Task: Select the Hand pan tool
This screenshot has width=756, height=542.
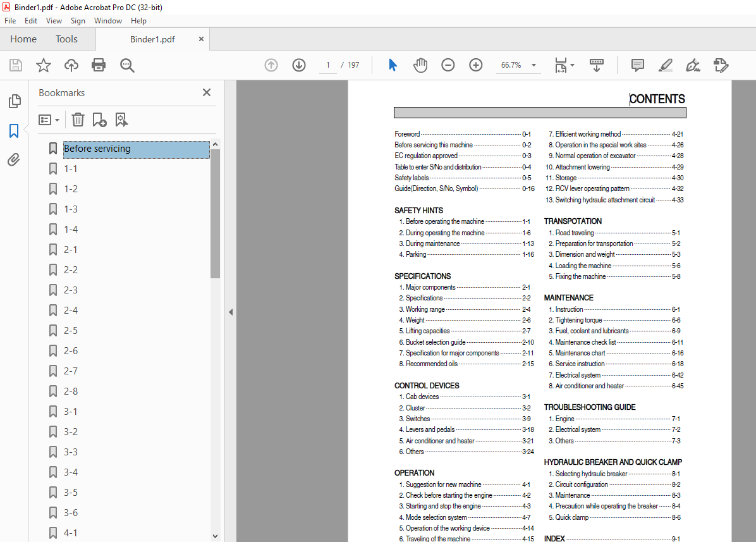Action: coord(420,65)
